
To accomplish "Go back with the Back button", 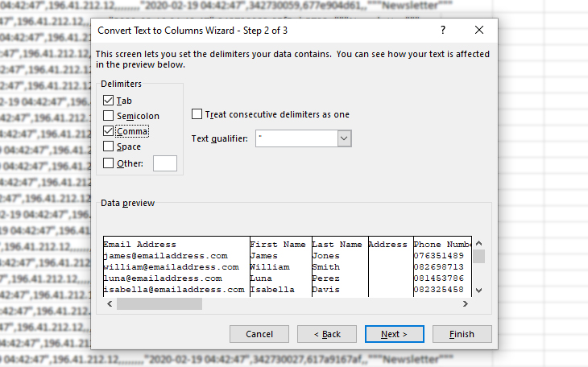I will pyautogui.click(x=326, y=334).
